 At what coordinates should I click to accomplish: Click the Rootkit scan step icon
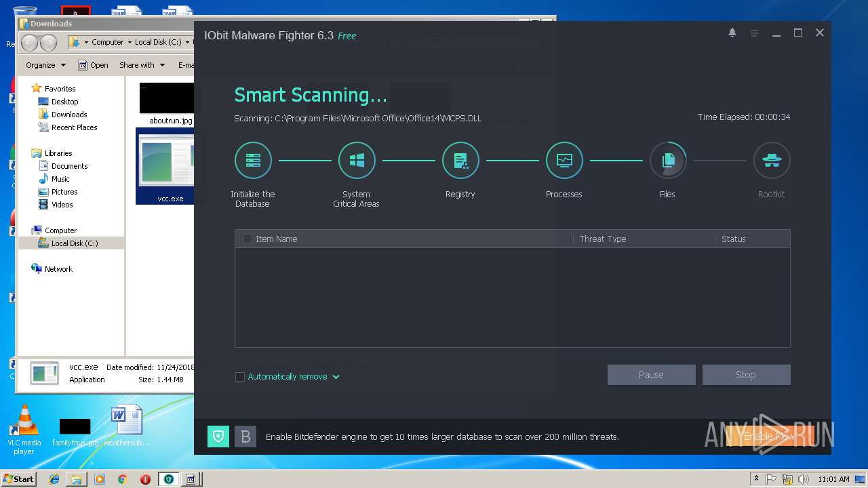[772, 160]
